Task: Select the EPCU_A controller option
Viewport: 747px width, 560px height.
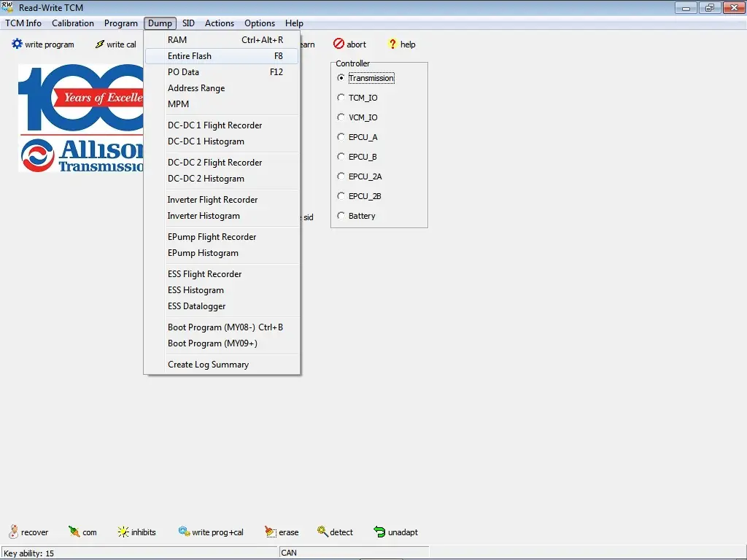Action: pyautogui.click(x=341, y=137)
